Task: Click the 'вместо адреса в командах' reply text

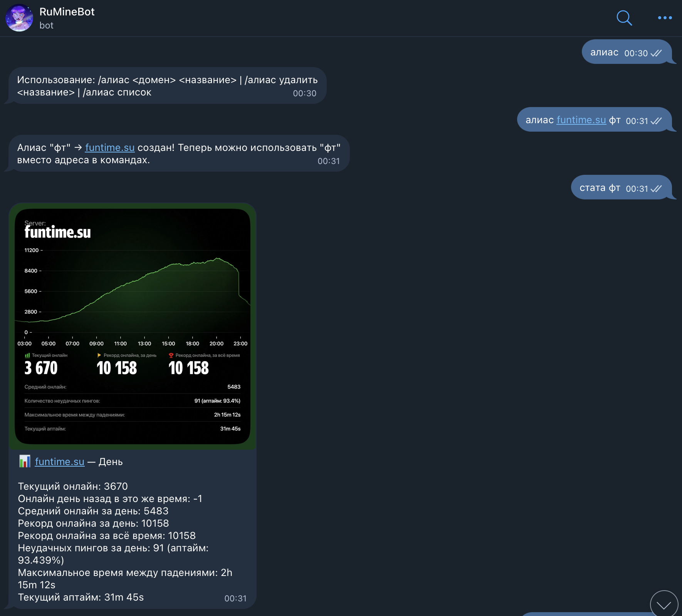Action: [x=84, y=160]
